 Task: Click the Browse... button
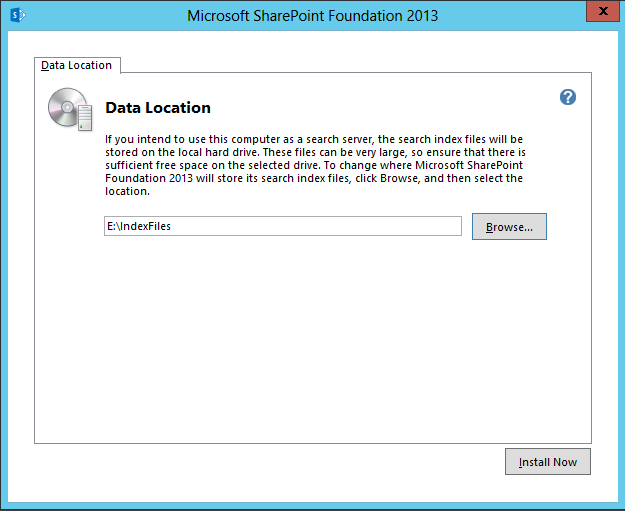pos(509,227)
